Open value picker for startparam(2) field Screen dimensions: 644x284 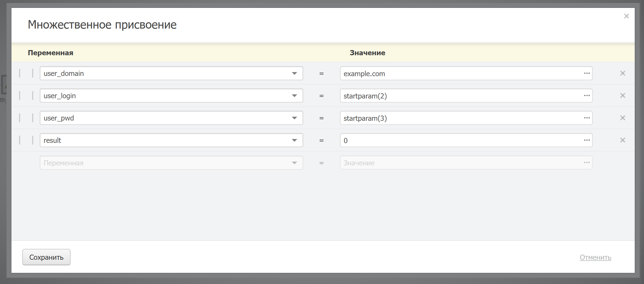point(587,95)
